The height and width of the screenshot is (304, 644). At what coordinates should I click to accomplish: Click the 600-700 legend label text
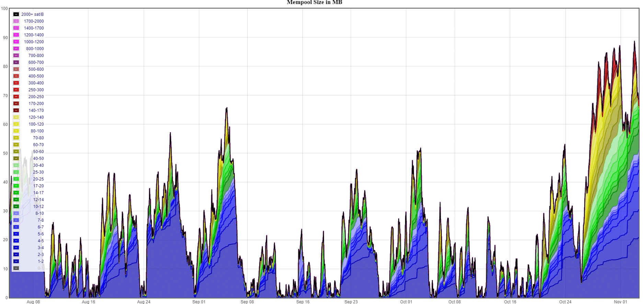(x=36, y=62)
